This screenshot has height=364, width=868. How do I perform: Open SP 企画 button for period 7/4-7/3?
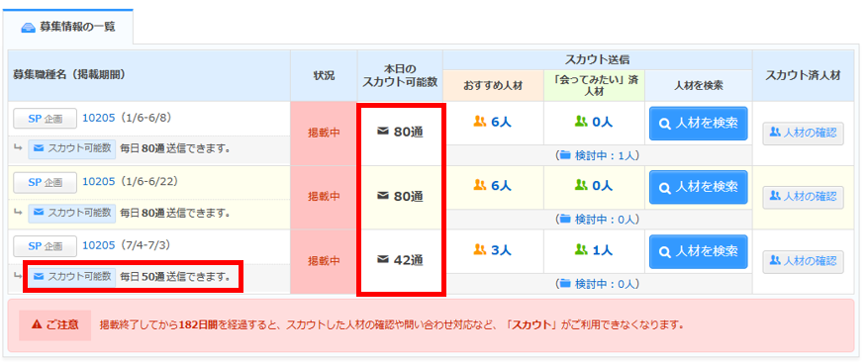45,245
